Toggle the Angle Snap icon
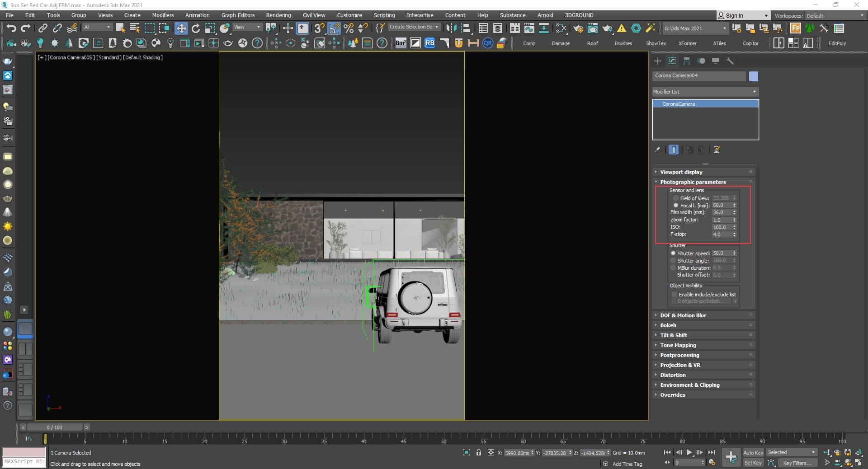The width and height of the screenshot is (868, 469). (x=334, y=28)
